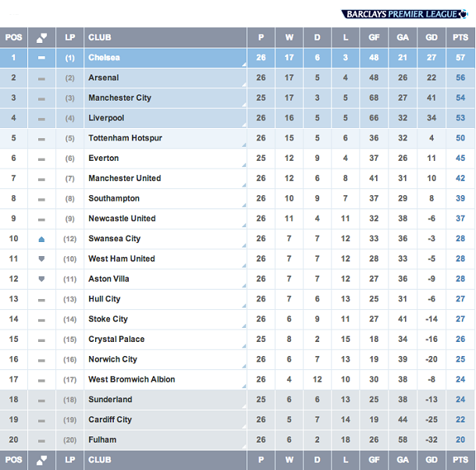Viewport: 476px width, 470px height.
Task: Click Arsenal's no-change dash icon
Action: [41, 79]
